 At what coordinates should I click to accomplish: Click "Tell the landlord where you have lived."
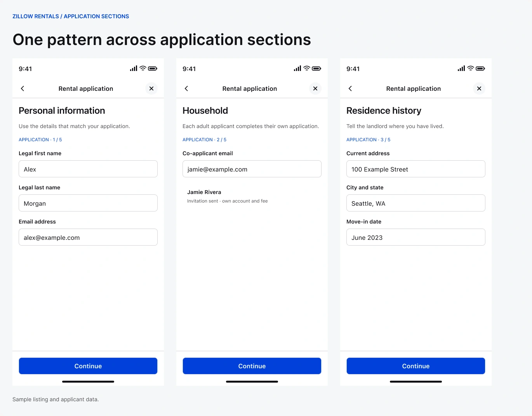coord(395,126)
